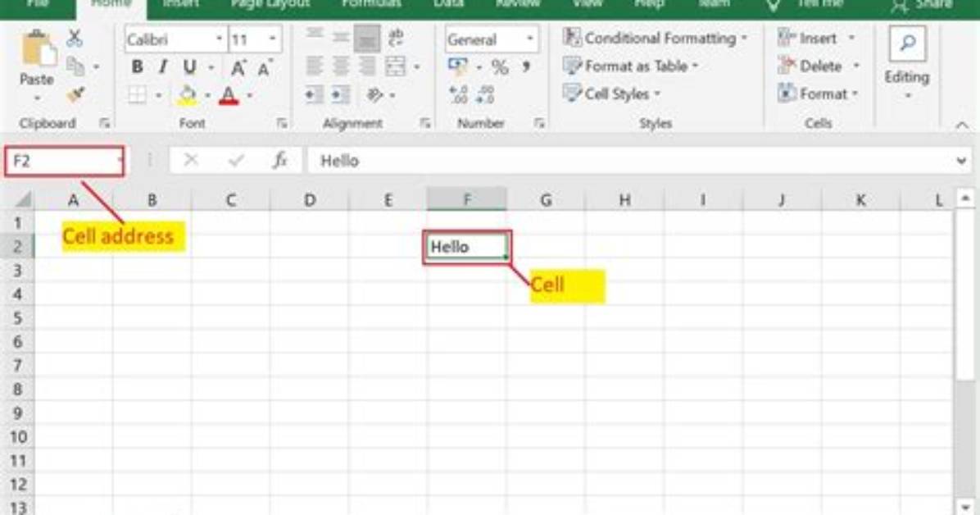This screenshot has height=515, width=980.
Task: Click the Paste clipboard icon
Action: (x=39, y=49)
